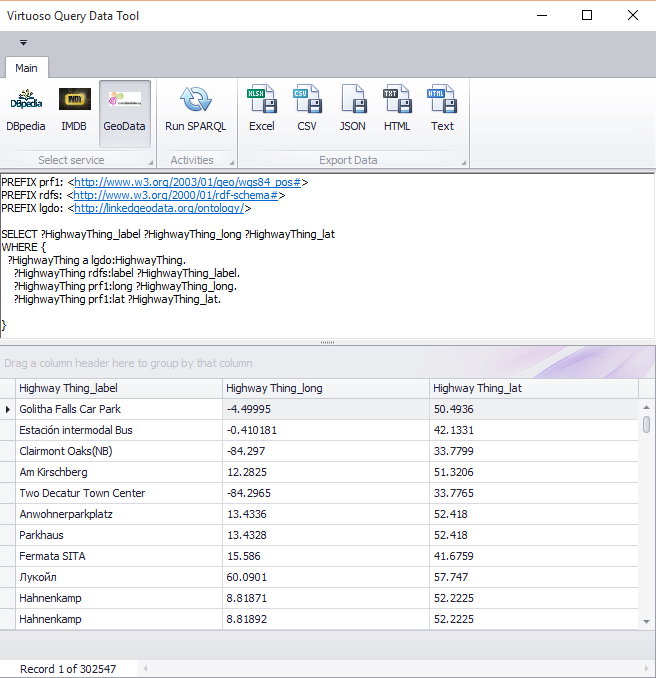Click the Record 1 of 302547 status text
Image resolution: width=656 pixels, height=678 pixels.
pos(68,669)
